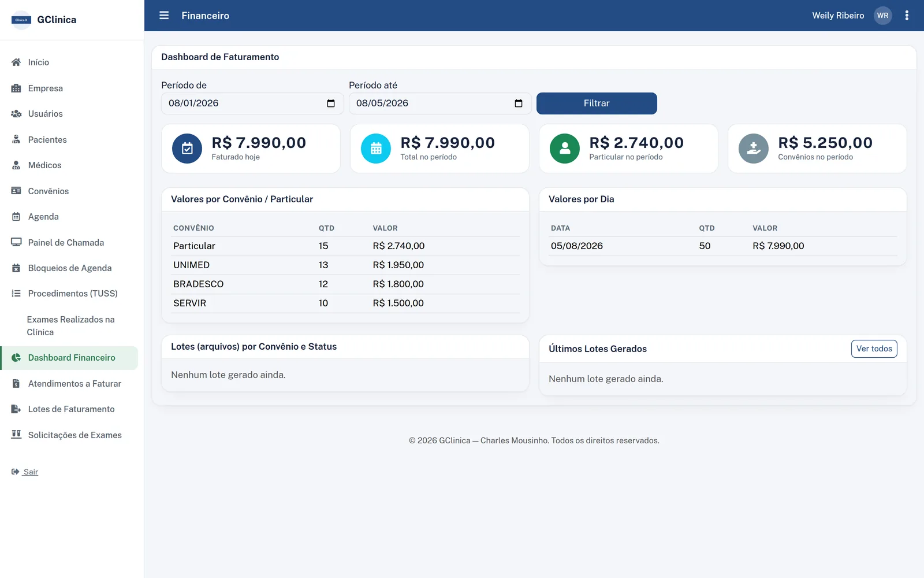Click the SERVIR value R$ 1.500,00
Viewport: 924px width, 578px height.
pyautogui.click(x=398, y=303)
